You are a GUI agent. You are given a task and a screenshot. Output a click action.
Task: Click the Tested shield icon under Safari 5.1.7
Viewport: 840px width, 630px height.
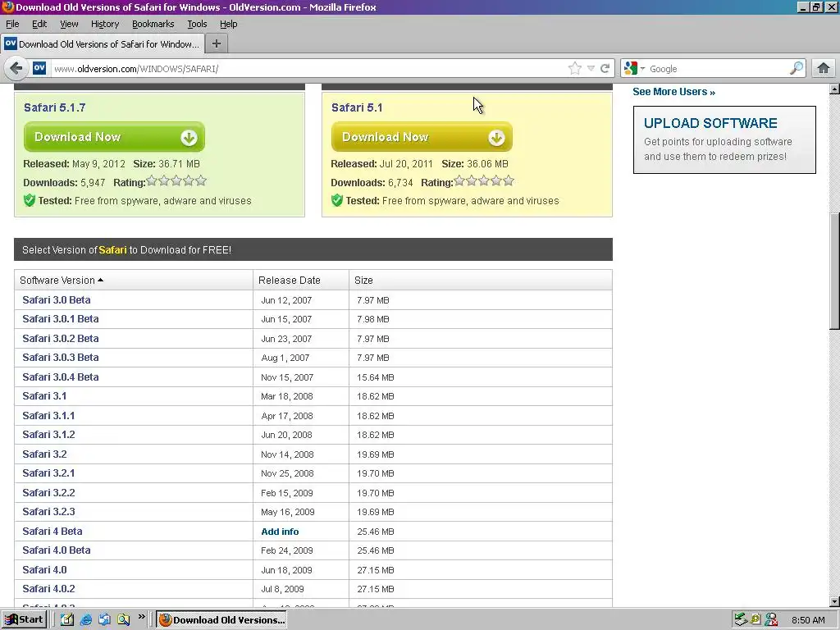30,201
